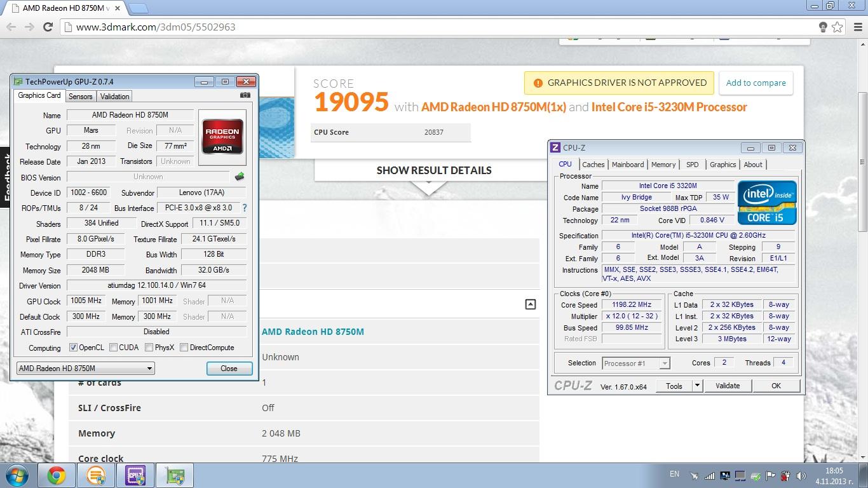Click the Action Center flag tray icon
This screenshot has height=488, width=868.
(770, 475)
